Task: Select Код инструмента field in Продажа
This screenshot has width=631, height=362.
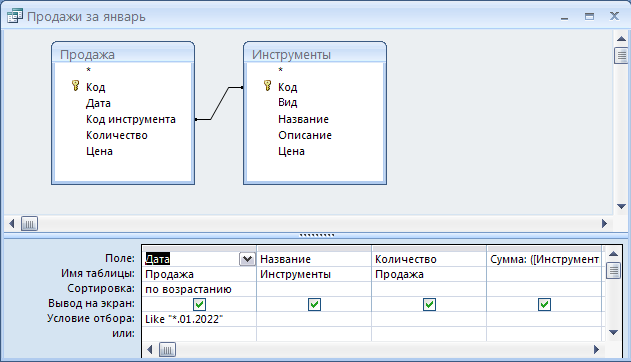Action: [x=131, y=119]
